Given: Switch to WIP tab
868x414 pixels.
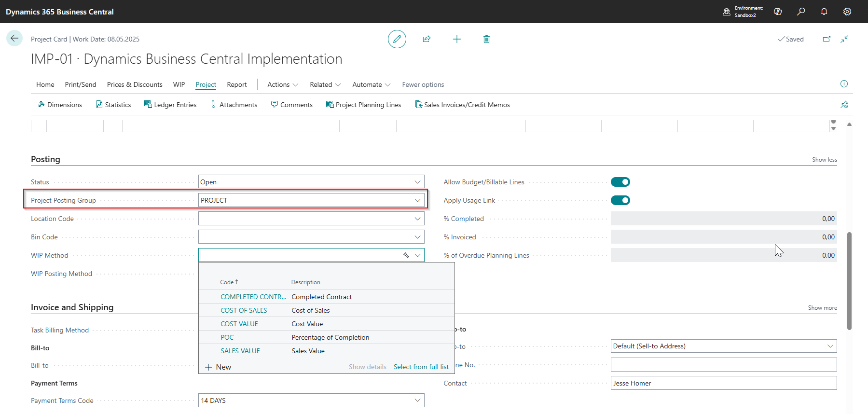Looking at the screenshot, I should coord(179,84).
